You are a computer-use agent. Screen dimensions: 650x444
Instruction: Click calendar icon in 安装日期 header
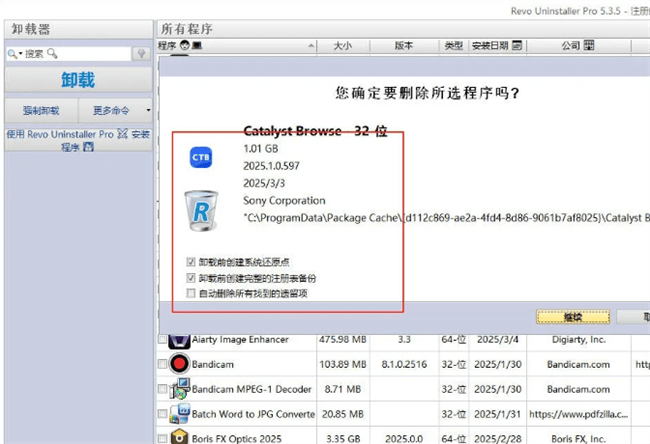[x=517, y=45]
